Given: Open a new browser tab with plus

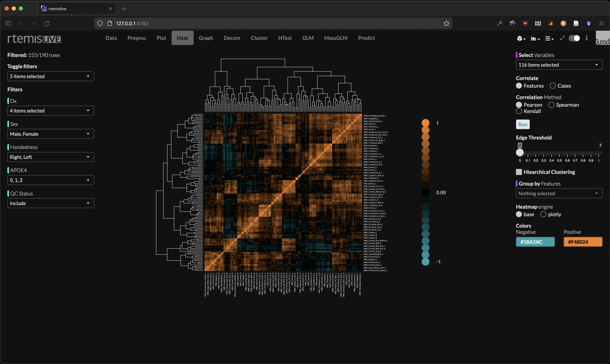Looking at the screenshot, I should pos(124,9).
